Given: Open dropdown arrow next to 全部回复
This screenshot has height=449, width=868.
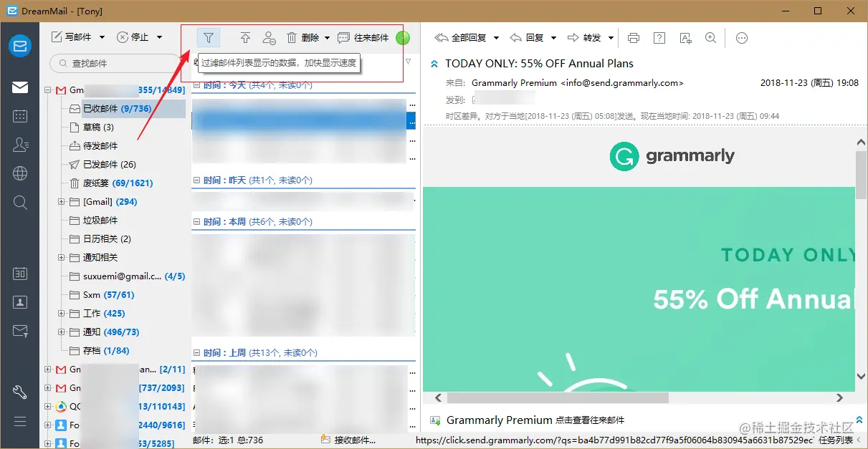Looking at the screenshot, I should (x=496, y=38).
